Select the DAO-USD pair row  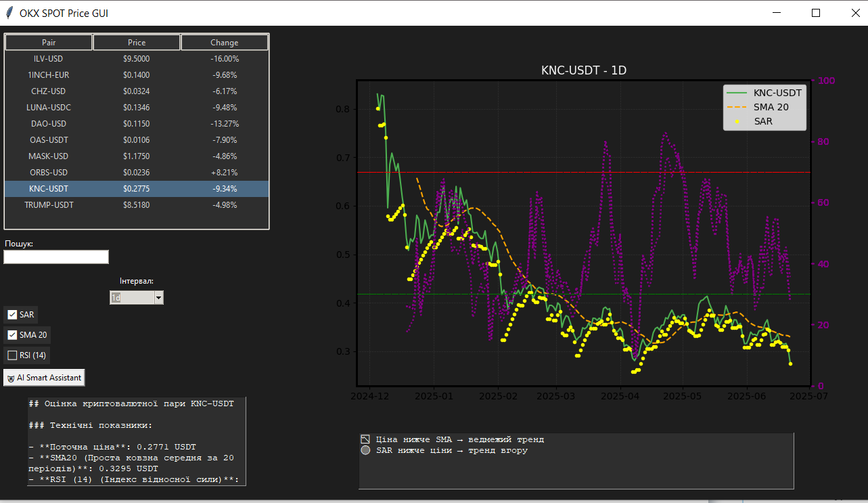137,124
